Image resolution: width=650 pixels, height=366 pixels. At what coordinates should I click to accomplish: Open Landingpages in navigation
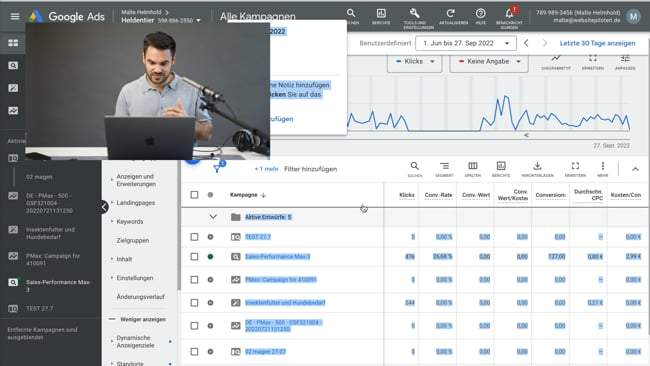(x=136, y=203)
